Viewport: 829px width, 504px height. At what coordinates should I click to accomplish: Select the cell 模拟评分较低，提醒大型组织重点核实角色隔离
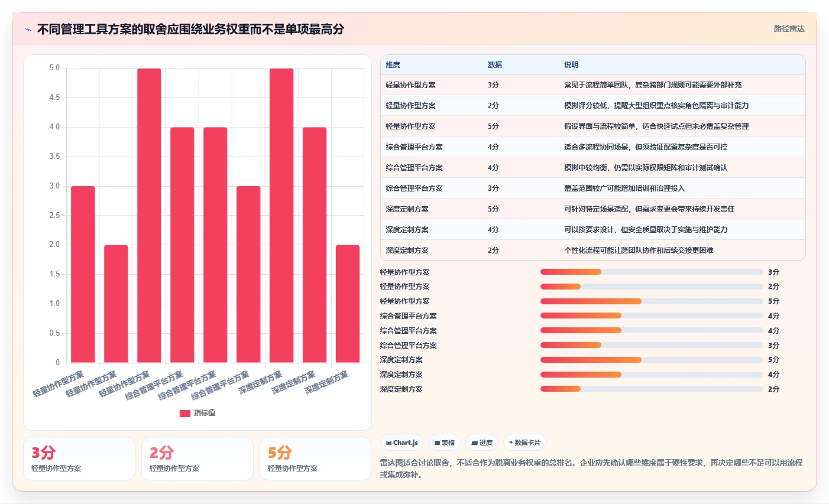tap(656, 106)
